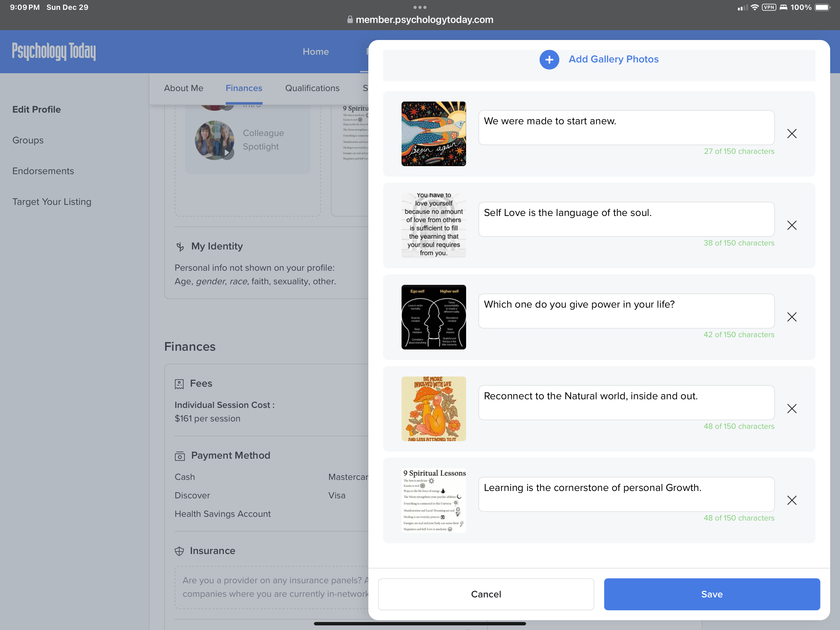Image resolution: width=840 pixels, height=630 pixels.
Task: Click the 'Reconnect to the Natural world' caption field
Action: click(x=626, y=402)
